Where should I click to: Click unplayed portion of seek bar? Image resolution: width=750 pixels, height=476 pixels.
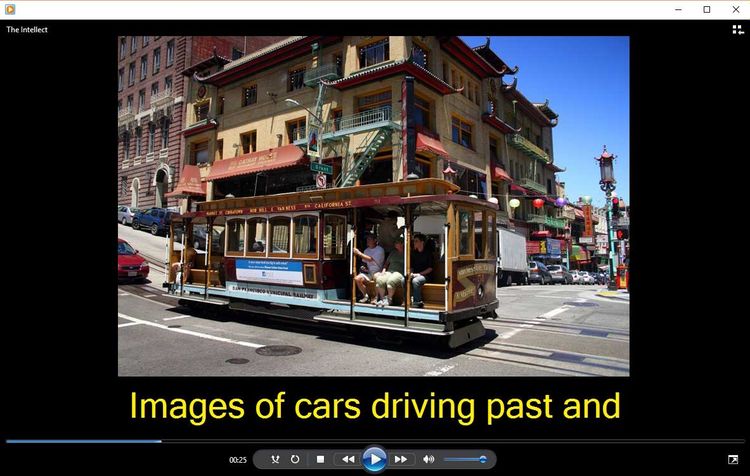click(450, 441)
